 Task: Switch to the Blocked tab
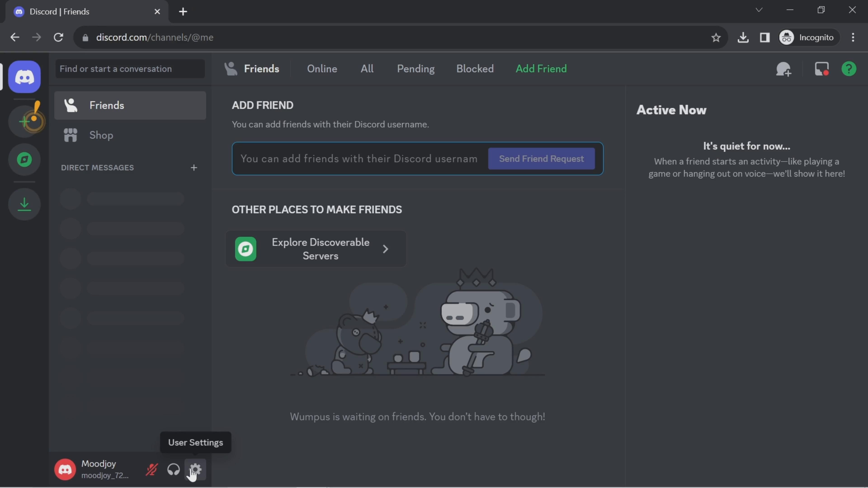[x=475, y=69]
